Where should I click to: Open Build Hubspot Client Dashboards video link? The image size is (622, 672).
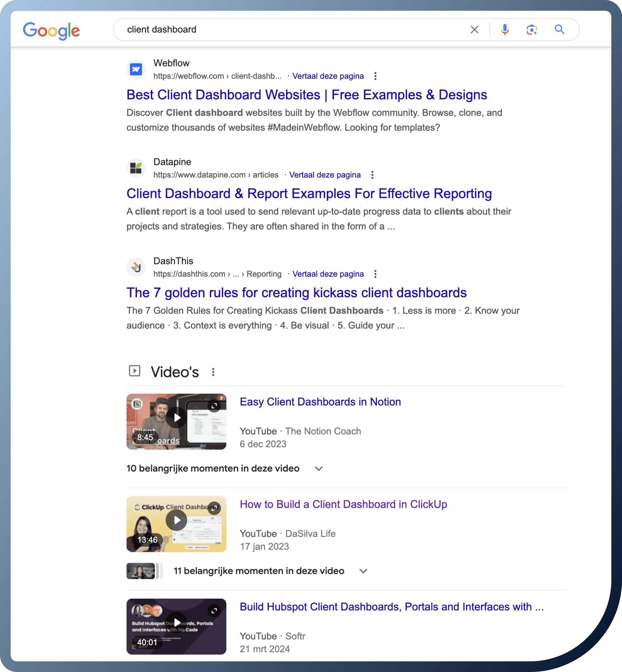tap(391, 607)
